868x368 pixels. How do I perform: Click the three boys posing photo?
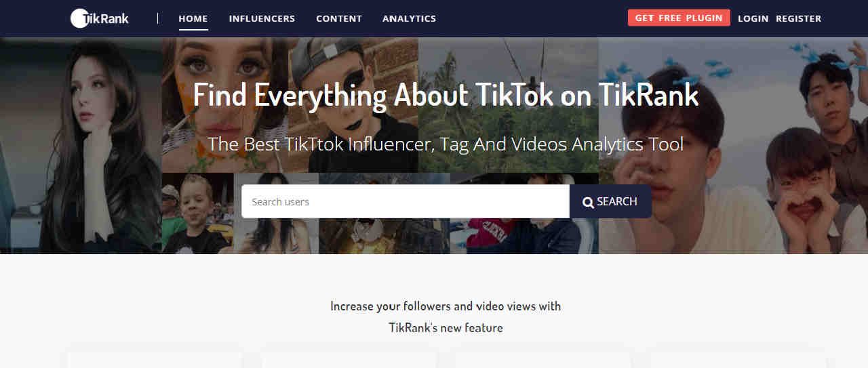tap(733, 146)
